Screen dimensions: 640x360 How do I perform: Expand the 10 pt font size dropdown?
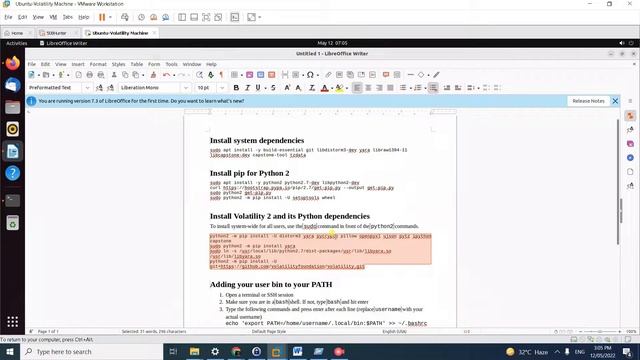pyautogui.click(x=222, y=88)
